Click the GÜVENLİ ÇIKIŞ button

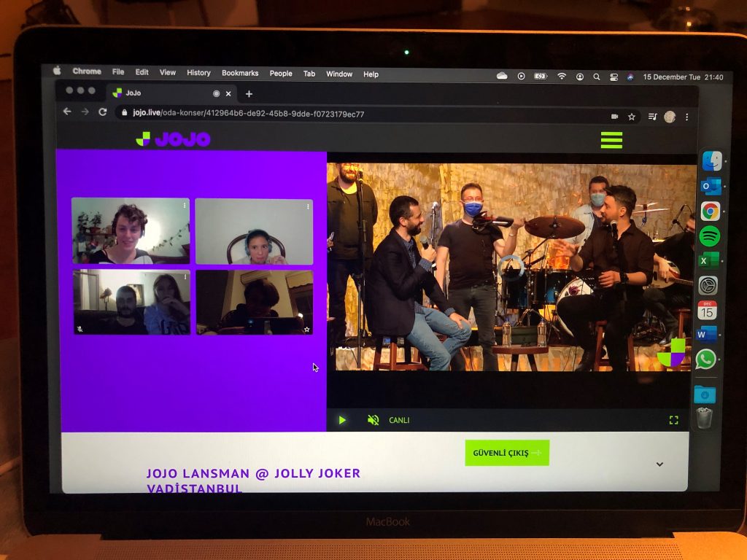[x=507, y=453]
